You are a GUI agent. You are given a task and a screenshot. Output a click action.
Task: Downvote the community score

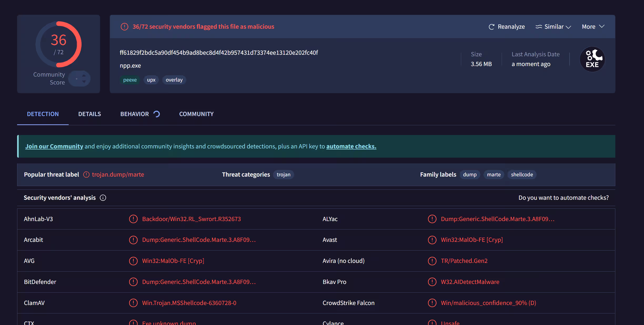[84, 82]
